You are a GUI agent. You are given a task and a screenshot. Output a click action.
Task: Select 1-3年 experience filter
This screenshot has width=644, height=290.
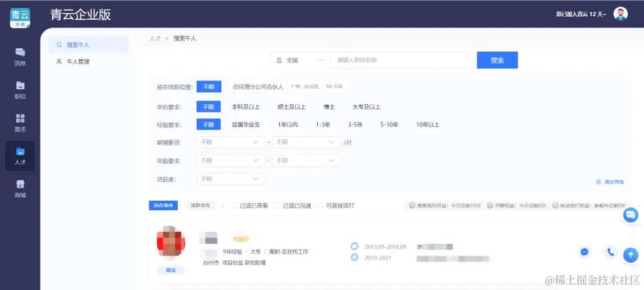(x=323, y=124)
